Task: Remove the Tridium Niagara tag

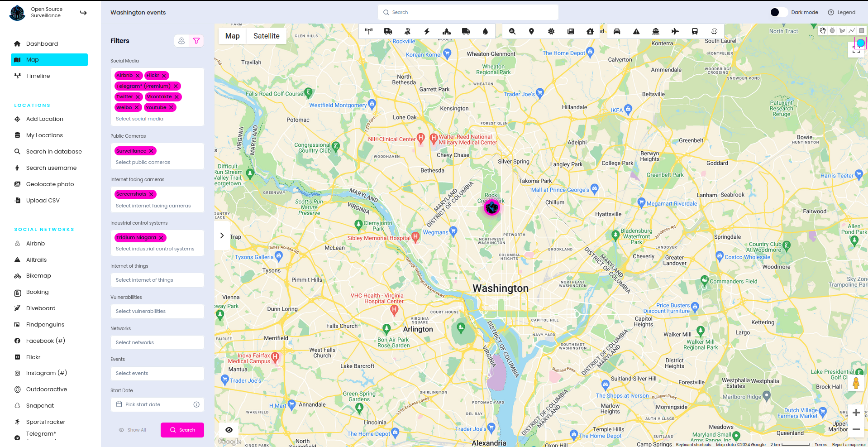Action: (161, 238)
